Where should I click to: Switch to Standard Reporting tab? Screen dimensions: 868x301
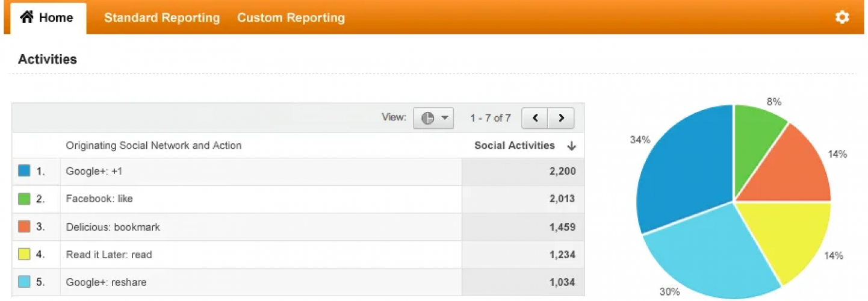tap(162, 17)
